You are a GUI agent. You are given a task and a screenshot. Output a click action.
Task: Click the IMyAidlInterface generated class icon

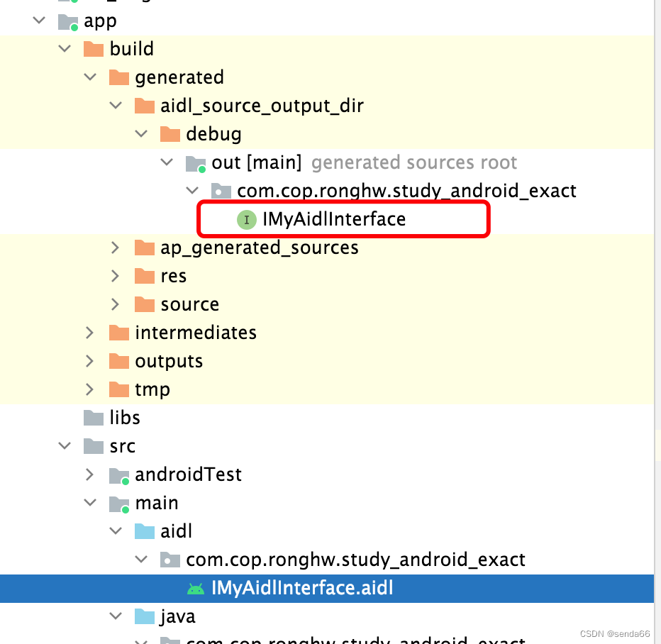(246, 220)
